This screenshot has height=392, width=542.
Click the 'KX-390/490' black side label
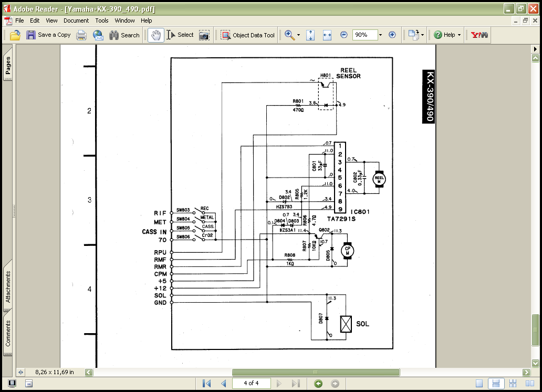(x=429, y=97)
